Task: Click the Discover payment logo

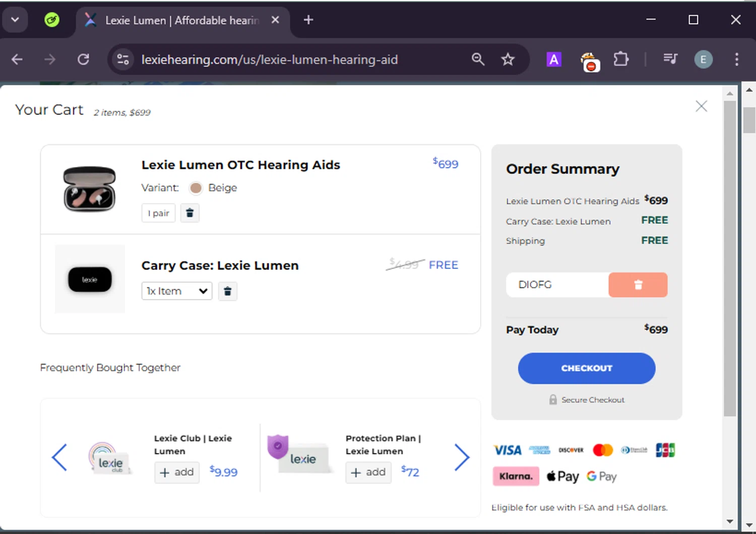Action: tap(571, 450)
